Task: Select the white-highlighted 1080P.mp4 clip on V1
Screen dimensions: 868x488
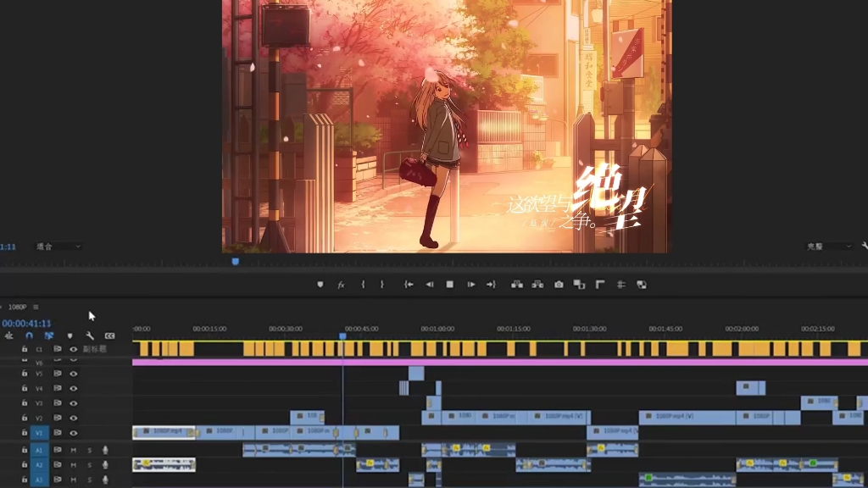Action: (164, 432)
